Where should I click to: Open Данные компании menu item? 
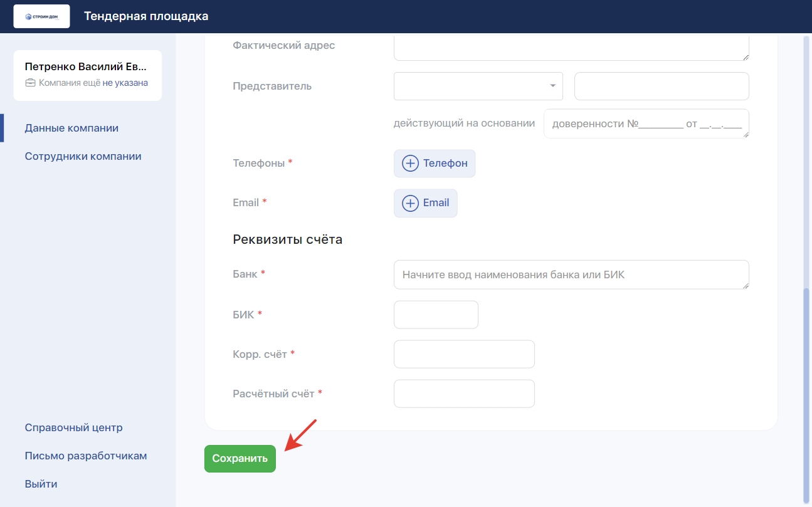click(71, 128)
